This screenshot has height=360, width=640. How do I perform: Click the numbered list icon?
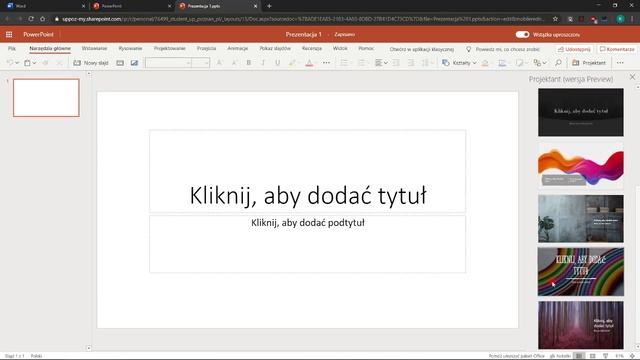(361, 63)
